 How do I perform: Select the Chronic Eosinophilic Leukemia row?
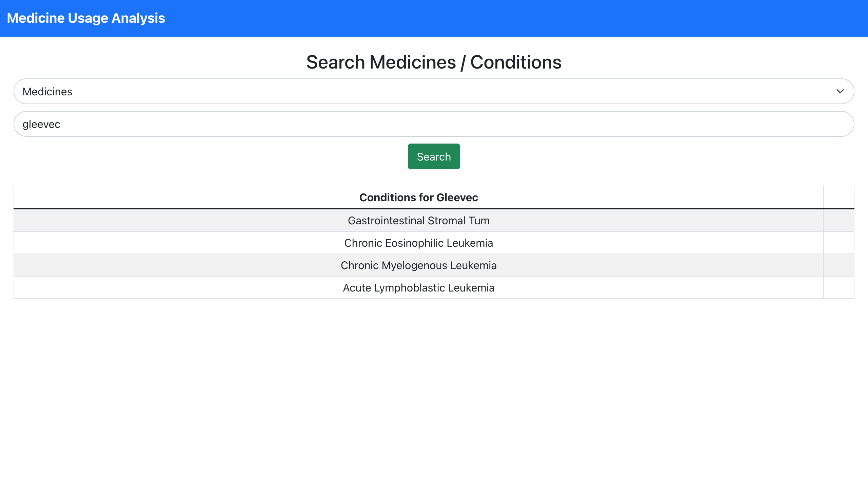(x=418, y=243)
